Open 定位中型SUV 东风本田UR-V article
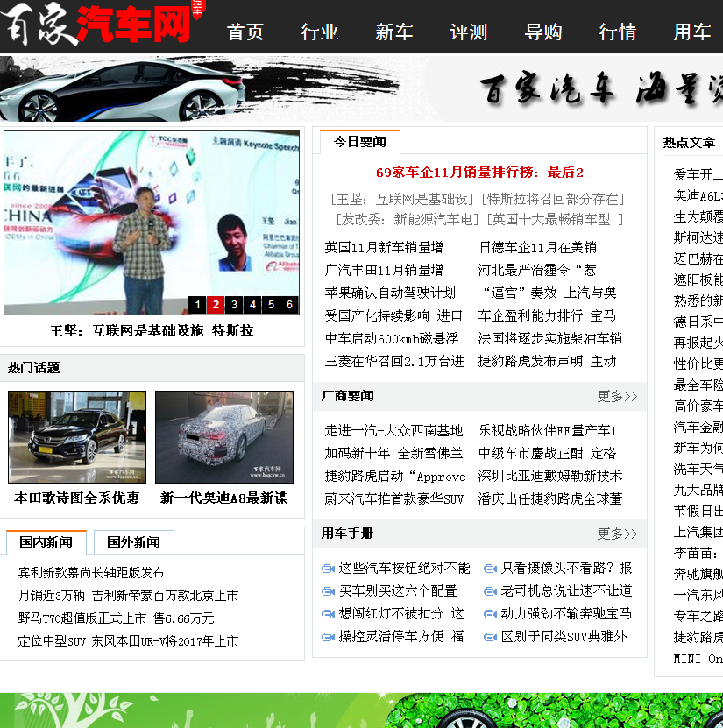The image size is (723, 728). pyautogui.click(x=128, y=640)
